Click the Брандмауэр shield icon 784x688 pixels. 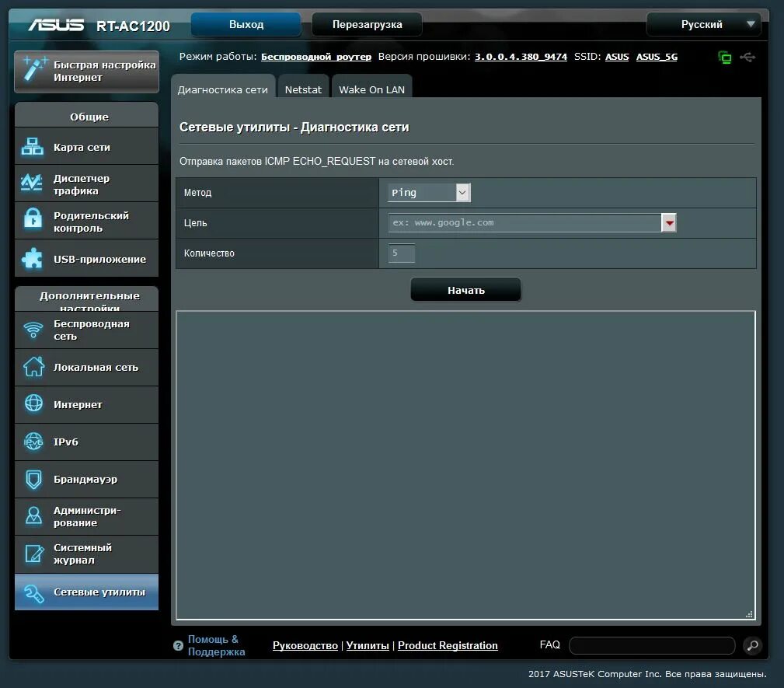click(33, 480)
